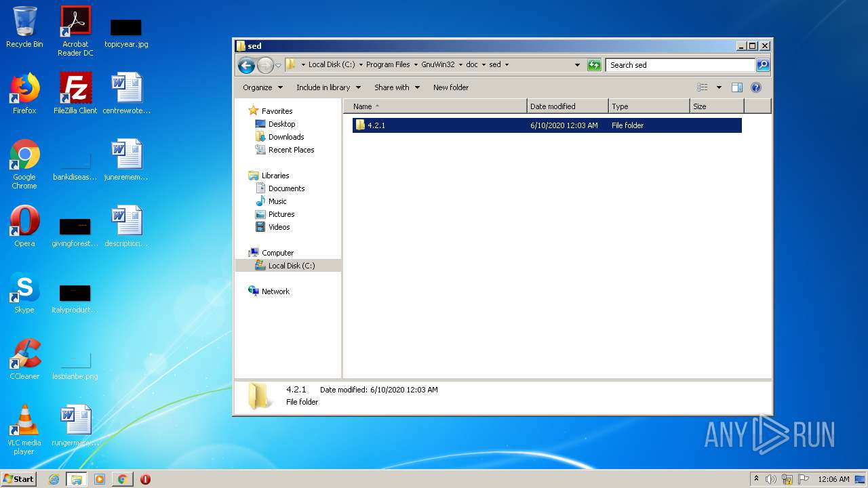868x488 pixels.
Task: Select Skype desktop icon
Action: point(24,293)
